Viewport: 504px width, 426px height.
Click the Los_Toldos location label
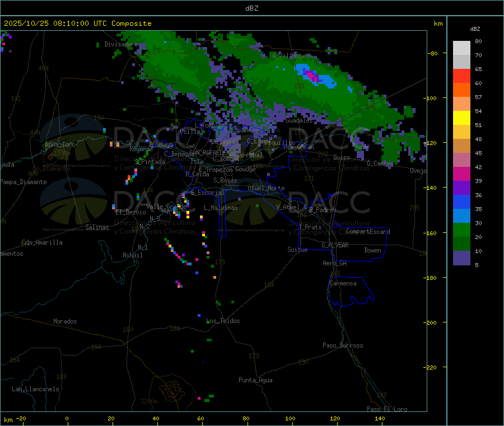pyautogui.click(x=223, y=321)
